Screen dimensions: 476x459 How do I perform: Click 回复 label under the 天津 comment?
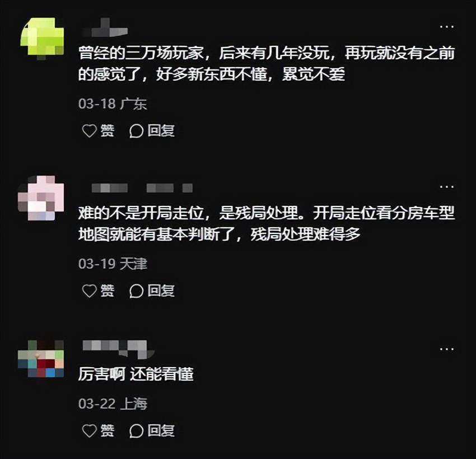[x=161, y=291]
